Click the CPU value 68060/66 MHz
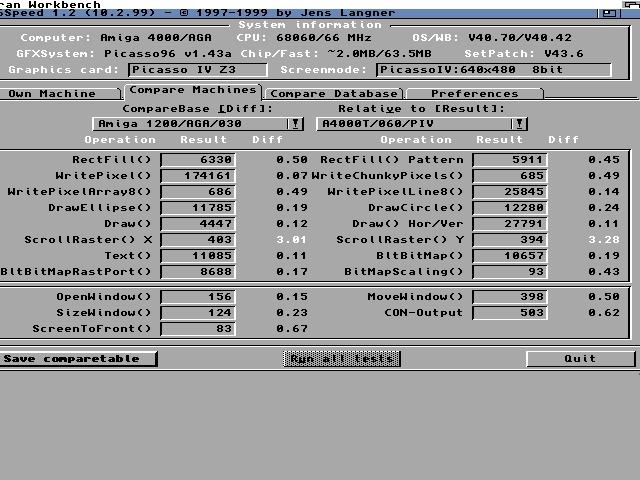640x480 pixels. 324,38
